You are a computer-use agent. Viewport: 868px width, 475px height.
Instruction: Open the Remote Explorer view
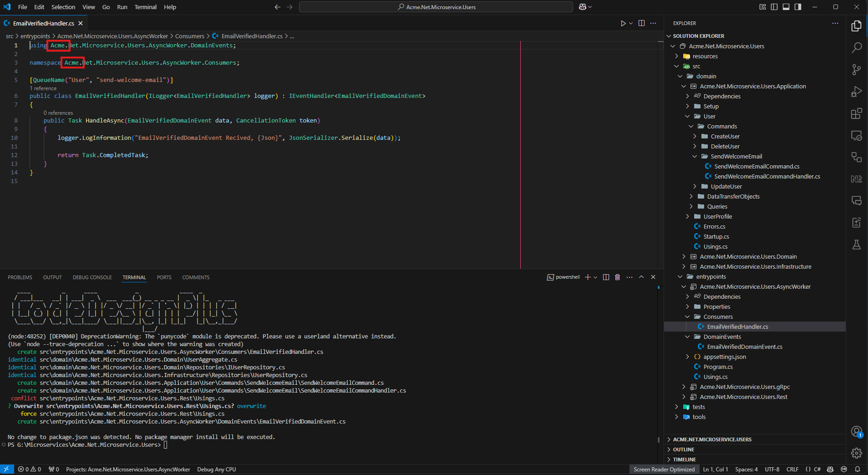pyautogui.click(x=856, y=135)
